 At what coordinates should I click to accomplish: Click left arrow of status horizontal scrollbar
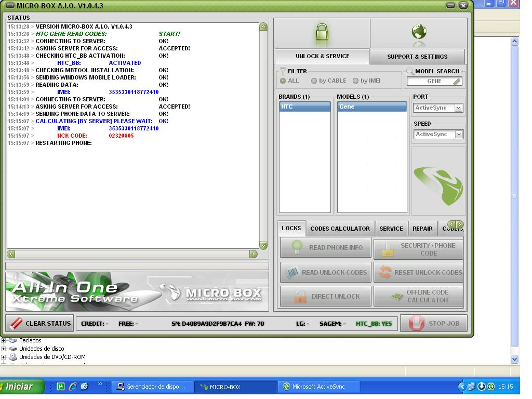click(11, 254)
